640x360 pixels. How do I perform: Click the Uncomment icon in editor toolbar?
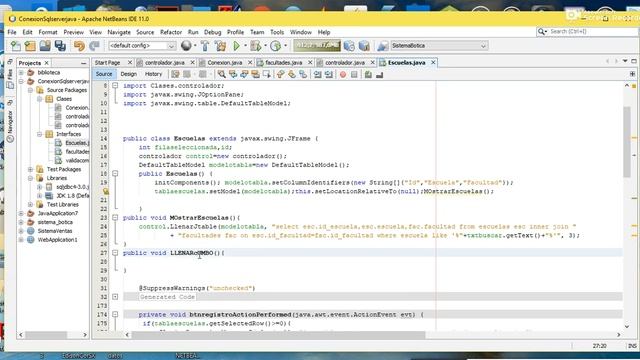pyautogui.click(x=380, y=74)
